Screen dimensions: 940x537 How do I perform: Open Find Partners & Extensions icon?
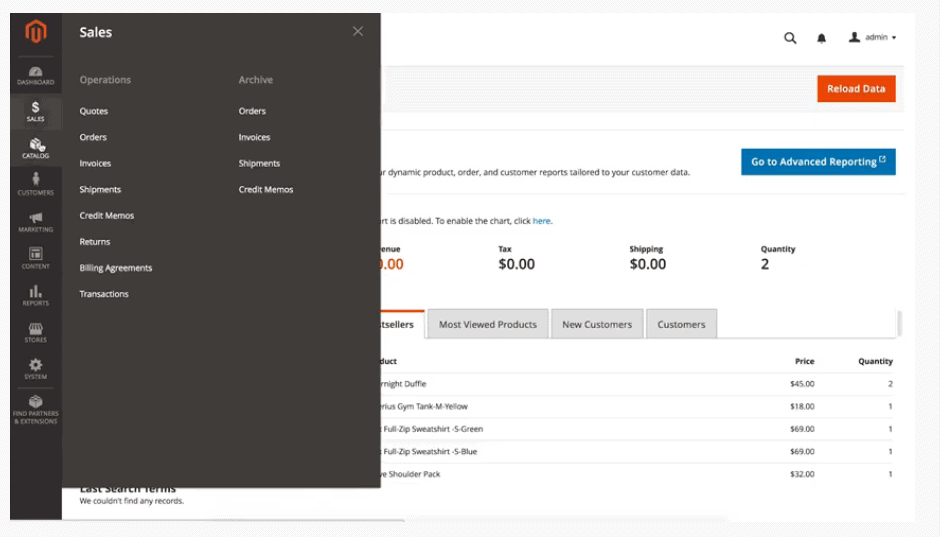click(35, 409)
